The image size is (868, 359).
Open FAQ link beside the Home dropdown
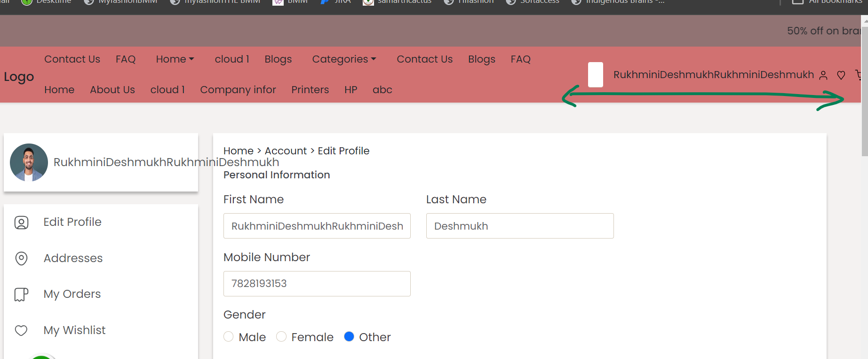[126, 59]
